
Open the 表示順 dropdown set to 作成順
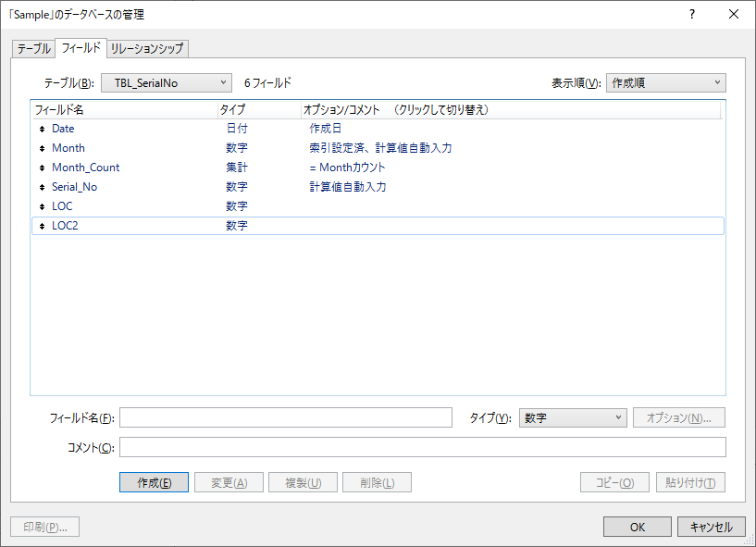pyautogui.click(x=665, y=81)
